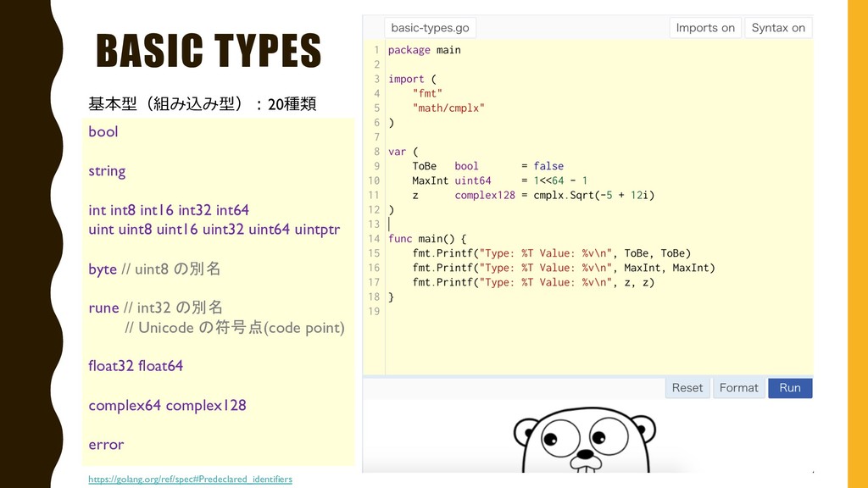This screenshot has width=868, height=488.
Task: Click the Format button
Action: [x=738, y=388]
